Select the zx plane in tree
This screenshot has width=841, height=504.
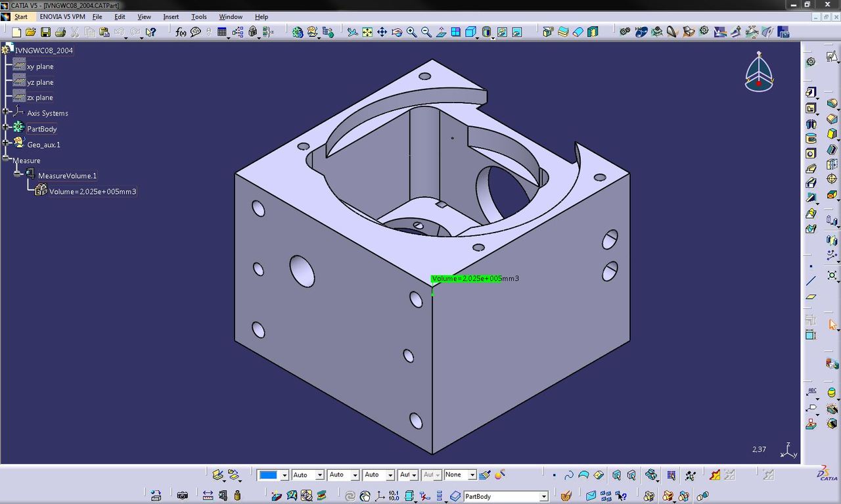click(x=40, y=97)
